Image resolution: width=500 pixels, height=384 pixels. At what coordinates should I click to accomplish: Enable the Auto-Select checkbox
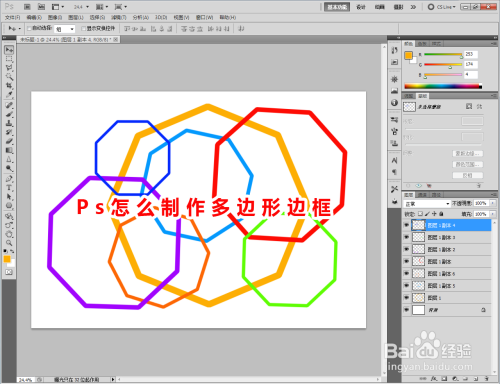(x=29, y=29)
